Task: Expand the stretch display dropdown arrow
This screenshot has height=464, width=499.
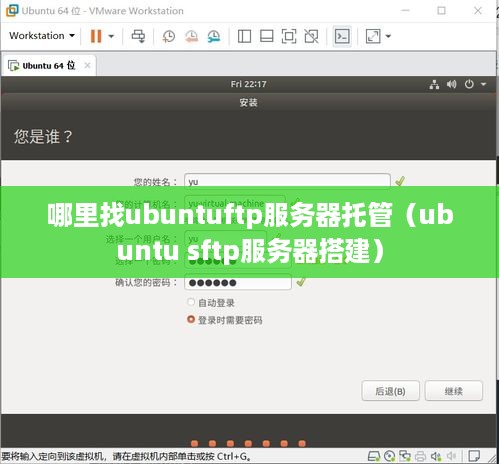Action: click(x=388, y=36)
